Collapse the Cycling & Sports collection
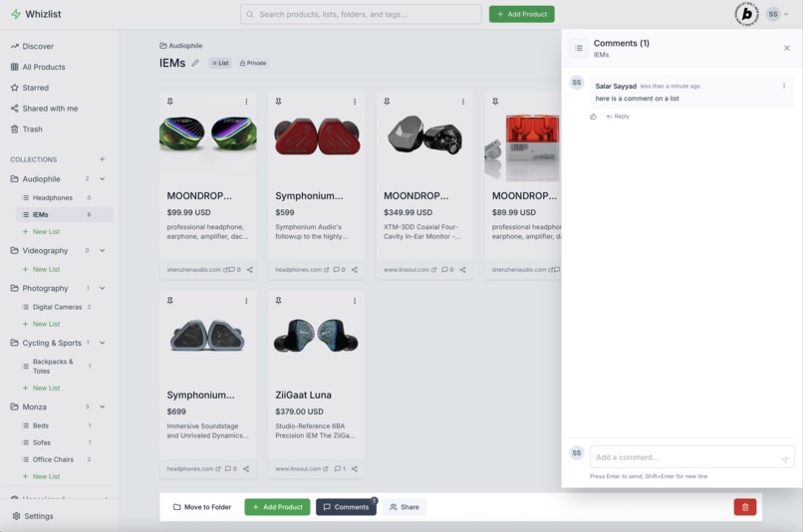 coord(103,343)
